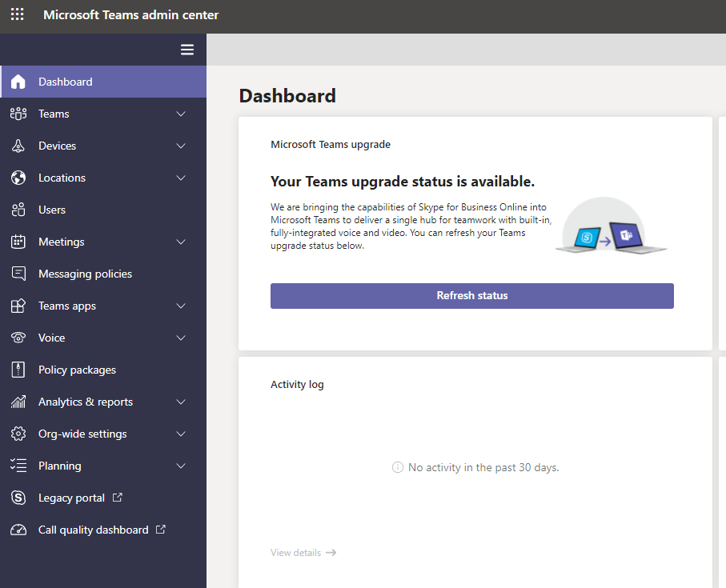This screenshot has height=588, width=726.
Task: Expand the Locations section chevron
Action: tap(181, 178)
